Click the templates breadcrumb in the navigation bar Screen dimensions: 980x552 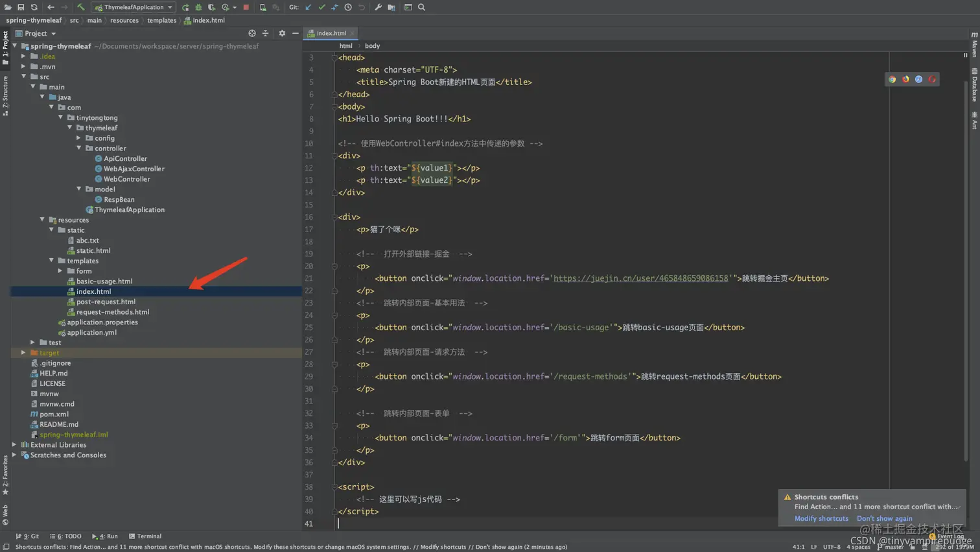[162, 20]
